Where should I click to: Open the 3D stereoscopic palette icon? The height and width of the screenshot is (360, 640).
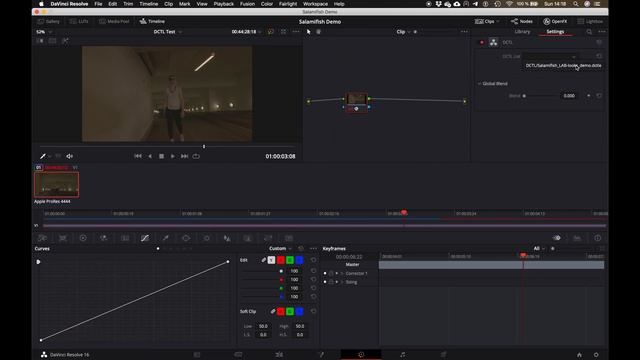click(289, 238)
